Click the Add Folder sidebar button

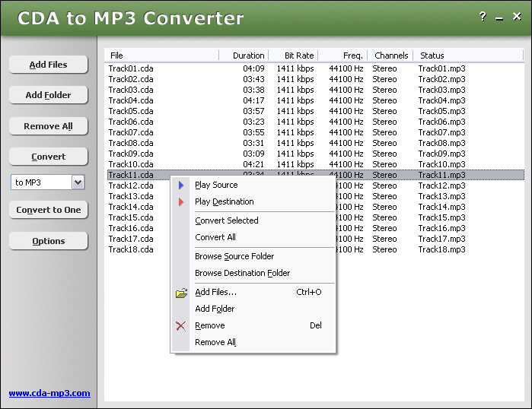48,95
